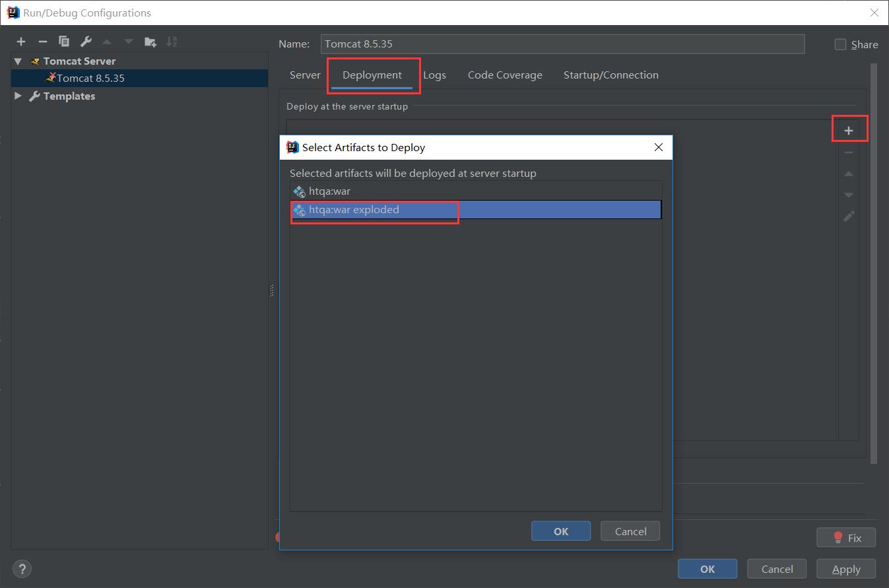Select the Templates tree item
889x588 pixels.
(x=69, y=96)
